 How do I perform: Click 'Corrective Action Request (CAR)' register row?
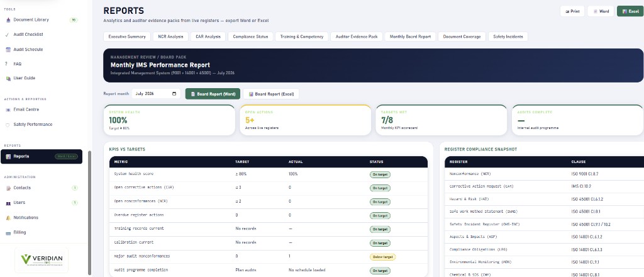pyautogui.click(x=544, y=186)
